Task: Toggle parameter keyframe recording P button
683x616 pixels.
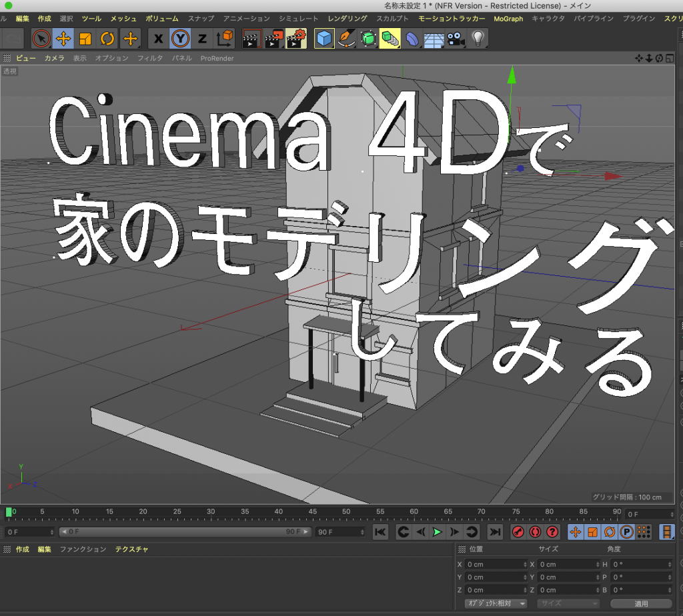Action: pyautogui.click(x=626, y=532)
